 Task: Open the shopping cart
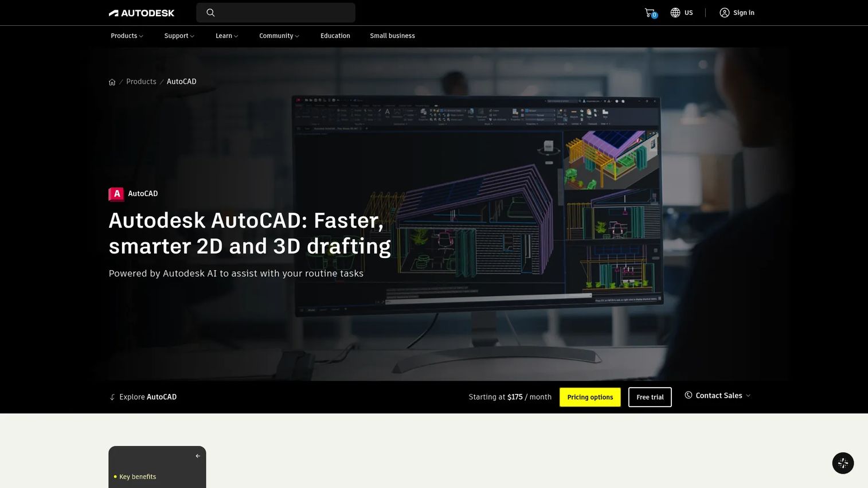(650, 13)
